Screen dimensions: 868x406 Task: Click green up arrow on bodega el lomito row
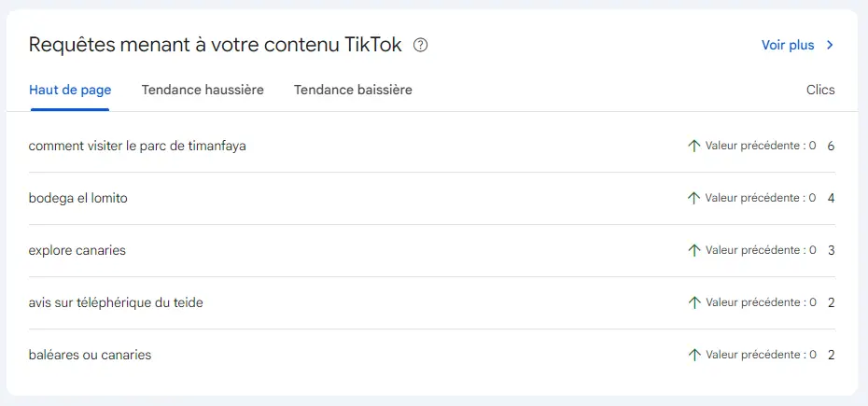(693, 198)
